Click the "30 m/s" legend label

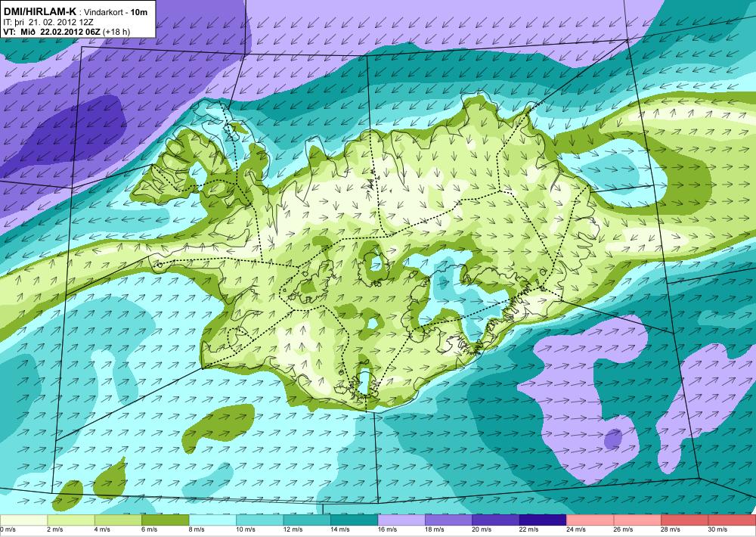coord(718,529)
